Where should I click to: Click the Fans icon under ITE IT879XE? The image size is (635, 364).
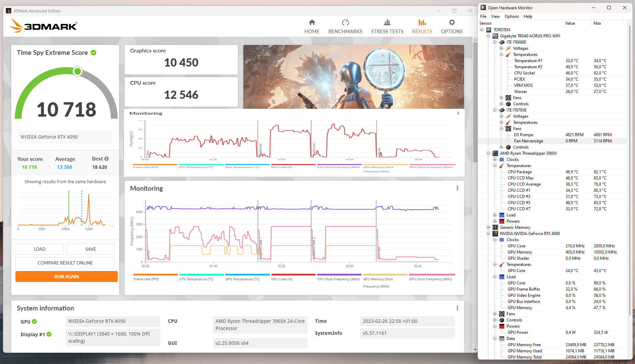(x=508, y=129)
